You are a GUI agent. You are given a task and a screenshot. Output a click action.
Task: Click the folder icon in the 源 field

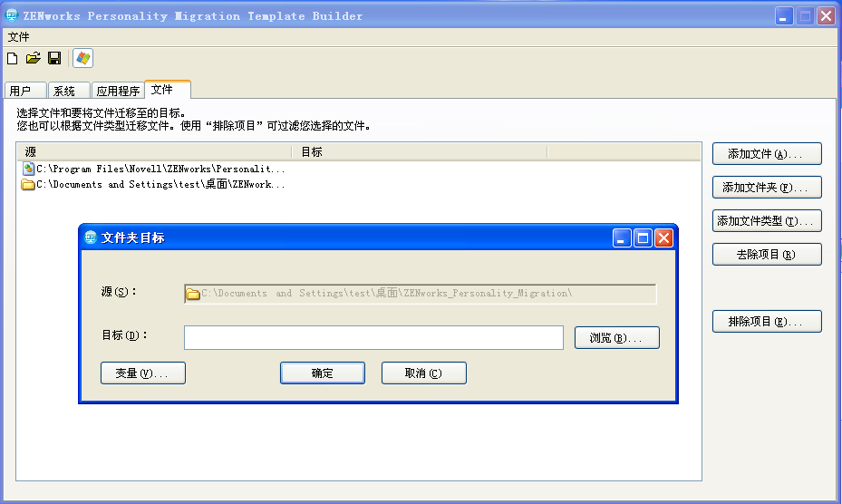pyautogui.click(x=193, y=294)
